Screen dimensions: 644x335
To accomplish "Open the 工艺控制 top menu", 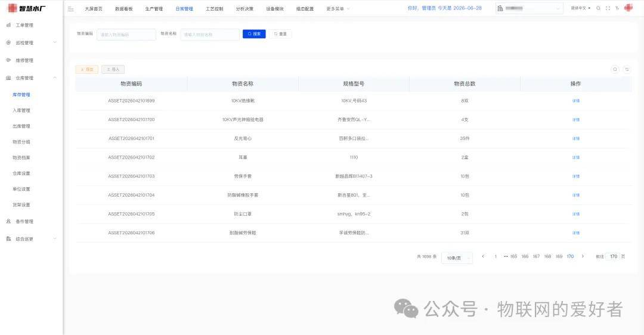I will point(215,8).
